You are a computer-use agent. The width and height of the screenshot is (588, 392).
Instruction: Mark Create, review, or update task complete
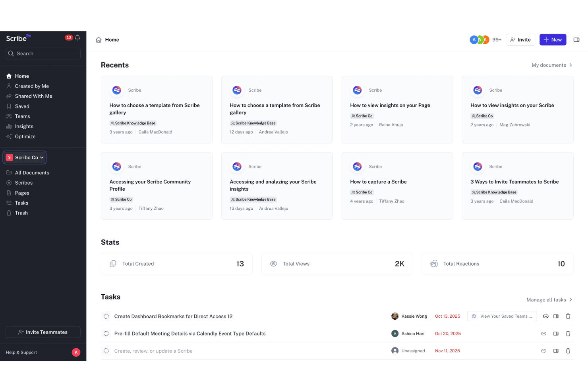106,351
